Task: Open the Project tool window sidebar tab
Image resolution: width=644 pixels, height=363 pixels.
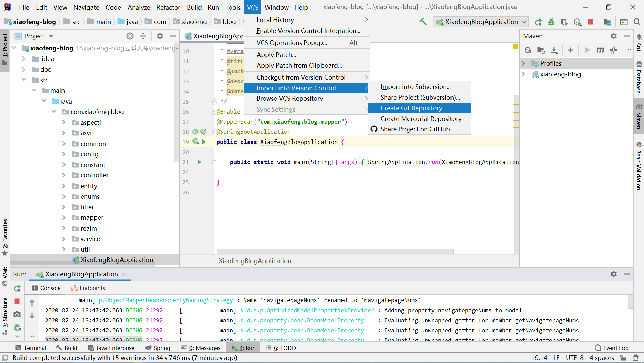Action: [x=5, y=50]
